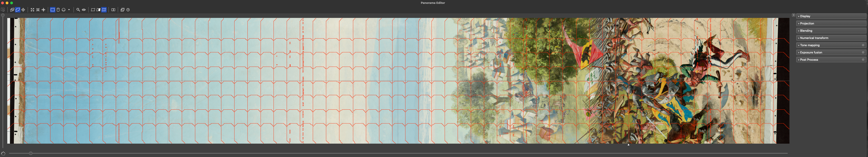Select the plain outlined panorama display mode icon
The height and width of the screenshot is (157, 868).
[x=93, y=10]
